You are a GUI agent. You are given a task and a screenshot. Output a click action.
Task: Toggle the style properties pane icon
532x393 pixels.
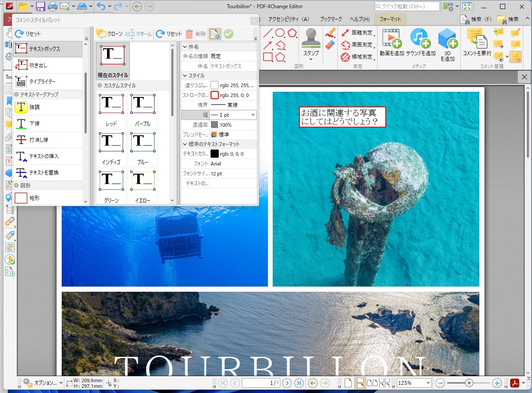coord(215,34)
